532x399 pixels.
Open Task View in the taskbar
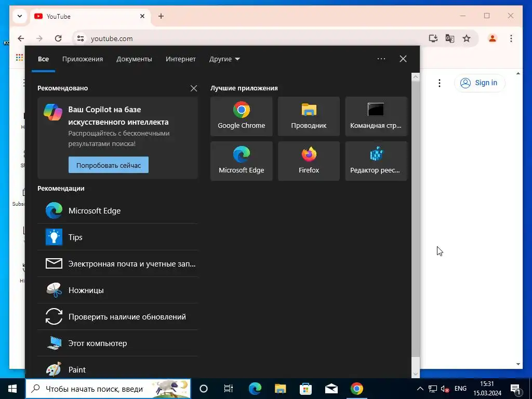tap(229, 389)
